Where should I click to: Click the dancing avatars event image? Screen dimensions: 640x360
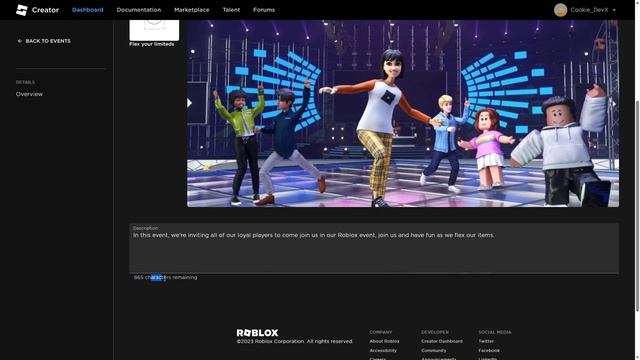403,113
